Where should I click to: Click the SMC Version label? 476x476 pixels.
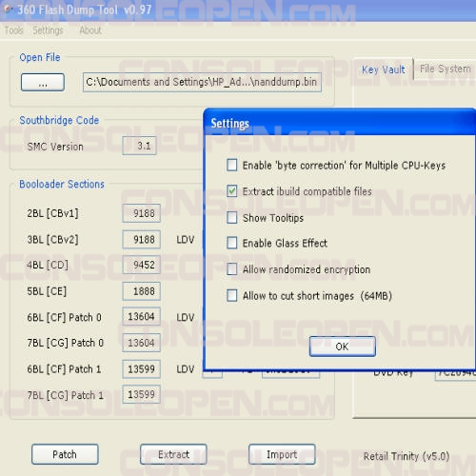coord(55,147)
